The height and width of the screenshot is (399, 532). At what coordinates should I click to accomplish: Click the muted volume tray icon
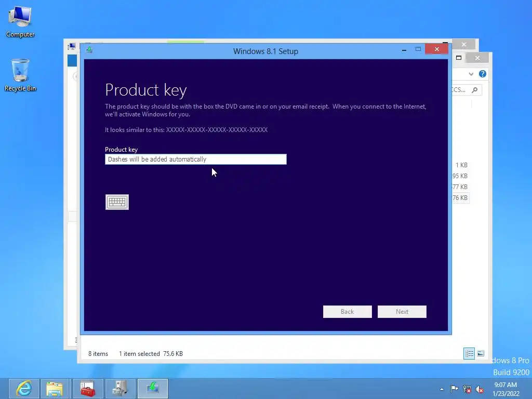coord(480,390)
